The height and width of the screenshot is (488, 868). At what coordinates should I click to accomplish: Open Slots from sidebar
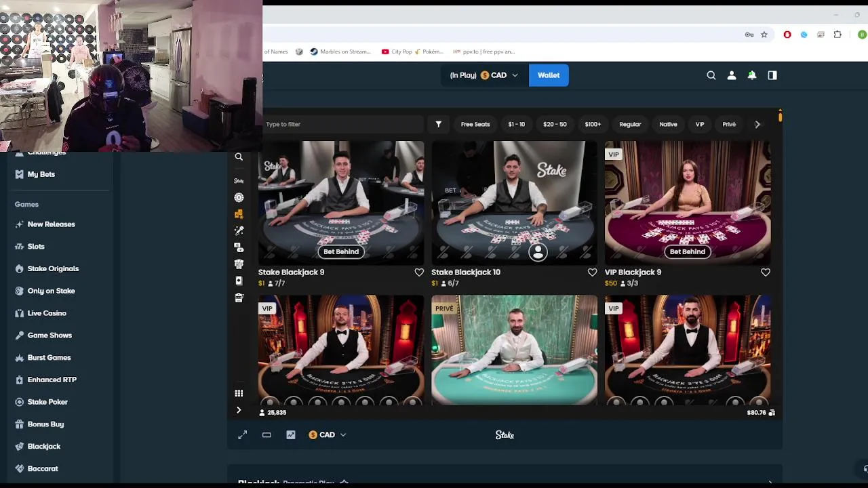[x=36, y=247]
